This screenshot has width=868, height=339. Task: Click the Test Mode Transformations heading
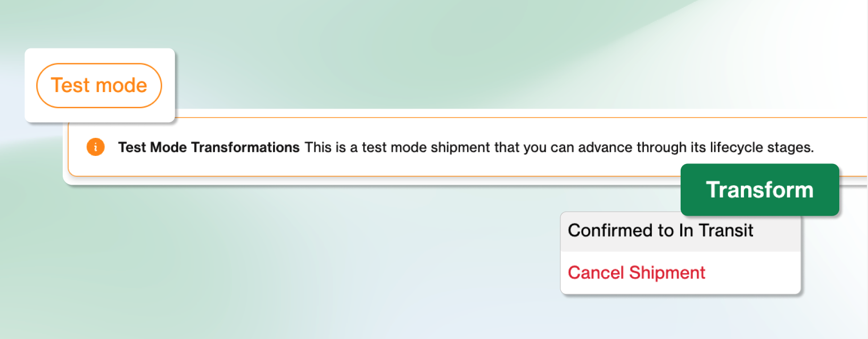click(x=209, y=147)
